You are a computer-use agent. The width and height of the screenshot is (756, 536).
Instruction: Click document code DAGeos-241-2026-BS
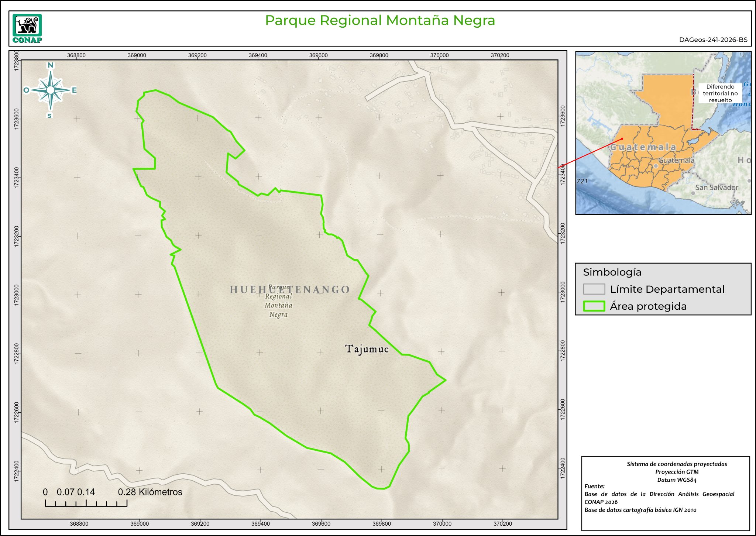point(713,40)
